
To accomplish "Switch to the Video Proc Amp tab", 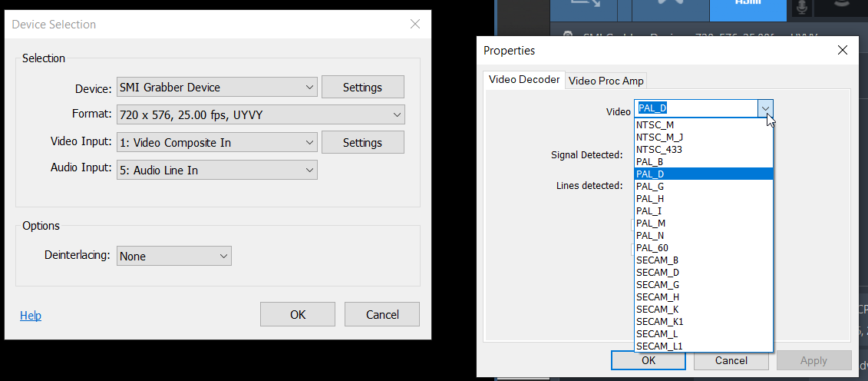I will click(606, 81).
